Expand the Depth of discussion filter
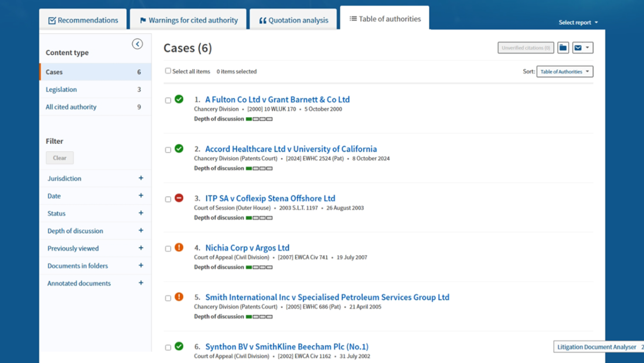Screen dimensions: 644x363 [x=141, y=230]
